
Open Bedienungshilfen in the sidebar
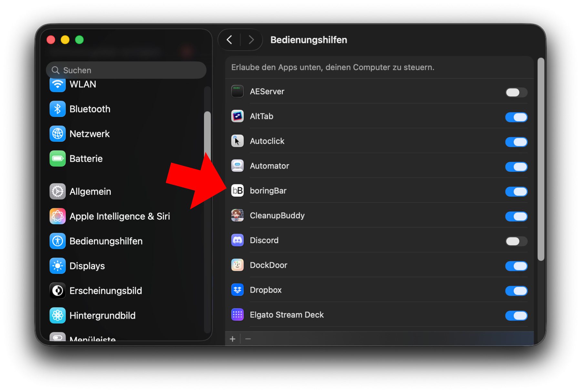(x=106, y=241)
